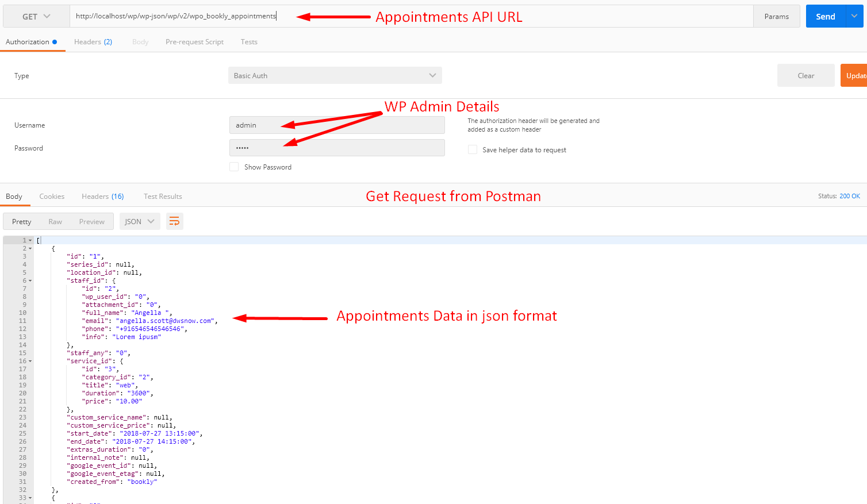Open the Send button dropdown arrow
The image size is (867, 504).
click(854, 16)
